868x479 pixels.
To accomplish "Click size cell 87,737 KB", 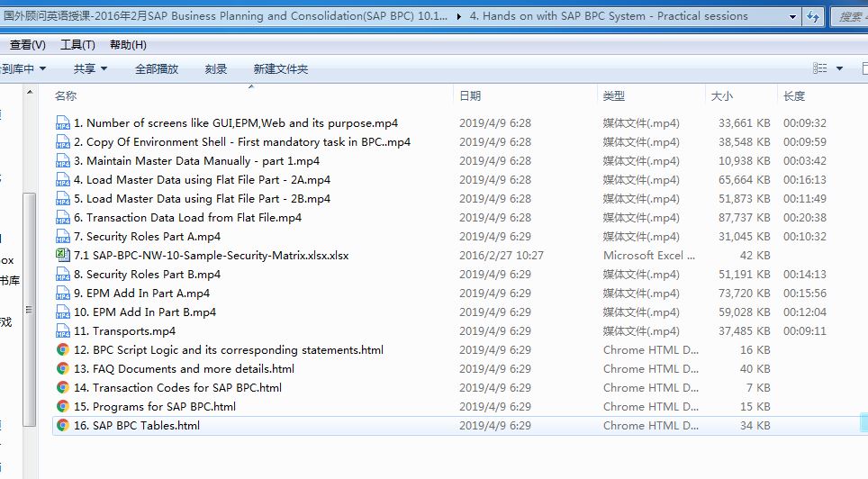I will (x=744, y=218).
